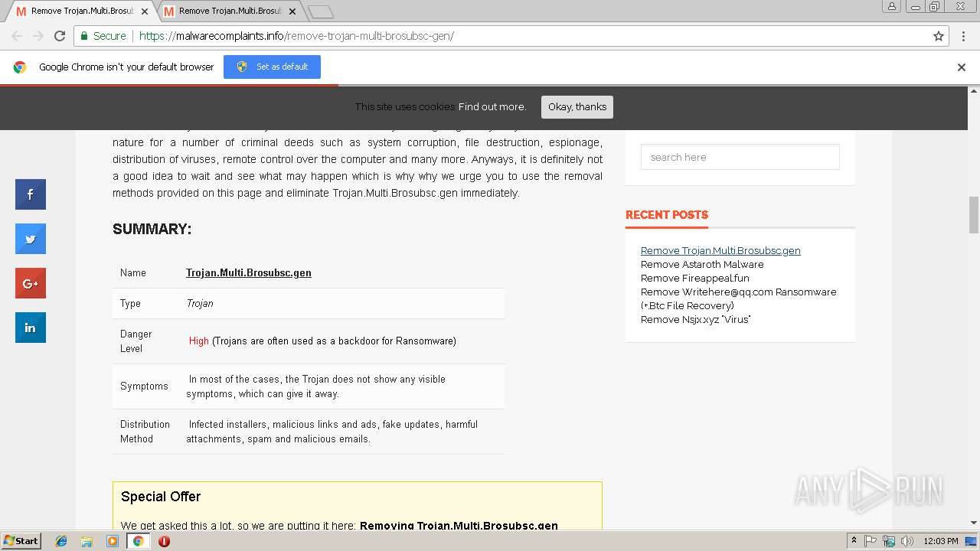Click scrollbar up arrow
The height and width of the screenshot is (551, 980).
tap(974, 92)
